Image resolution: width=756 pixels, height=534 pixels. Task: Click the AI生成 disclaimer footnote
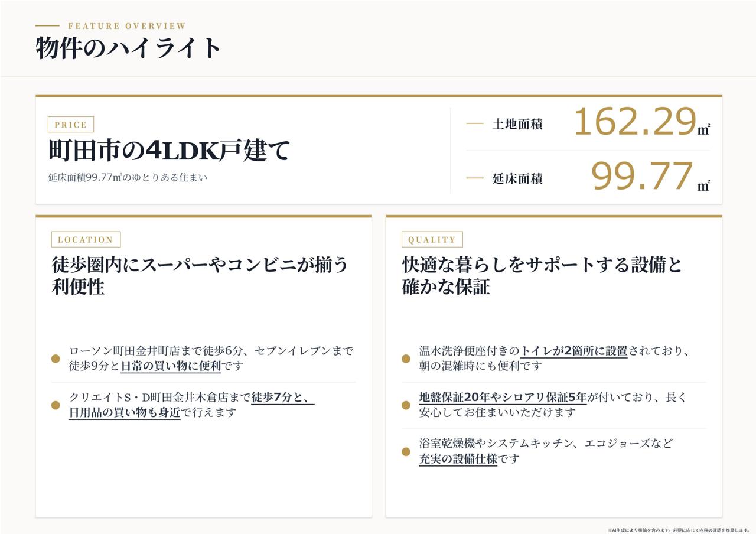click(679, 530)
